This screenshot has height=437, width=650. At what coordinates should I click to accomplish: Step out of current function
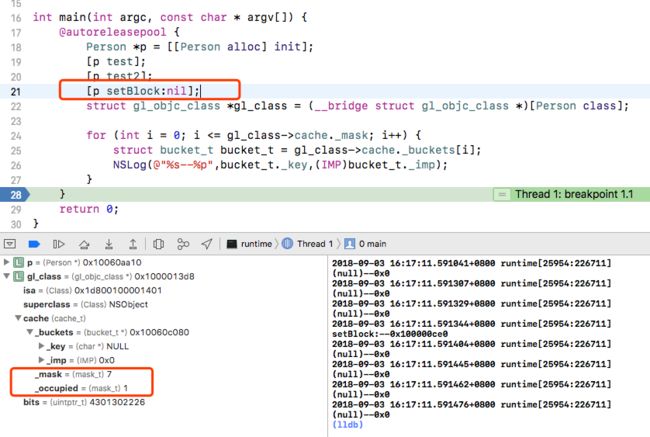(133, 244)
